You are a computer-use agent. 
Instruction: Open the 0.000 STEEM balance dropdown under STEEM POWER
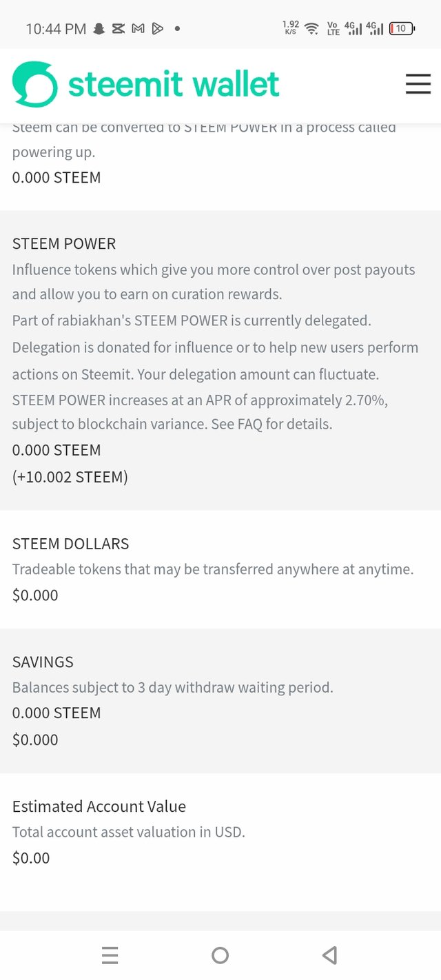[57, 450]
